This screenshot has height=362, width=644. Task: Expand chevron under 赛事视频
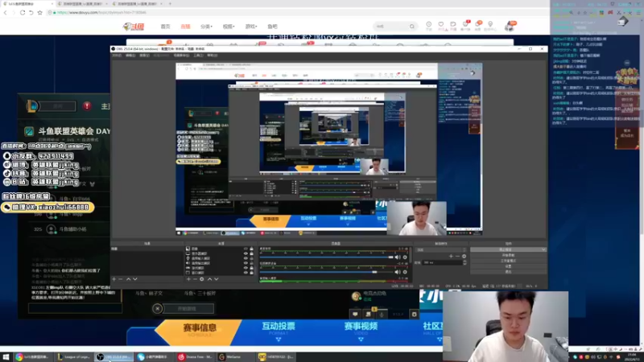(361, 339)
